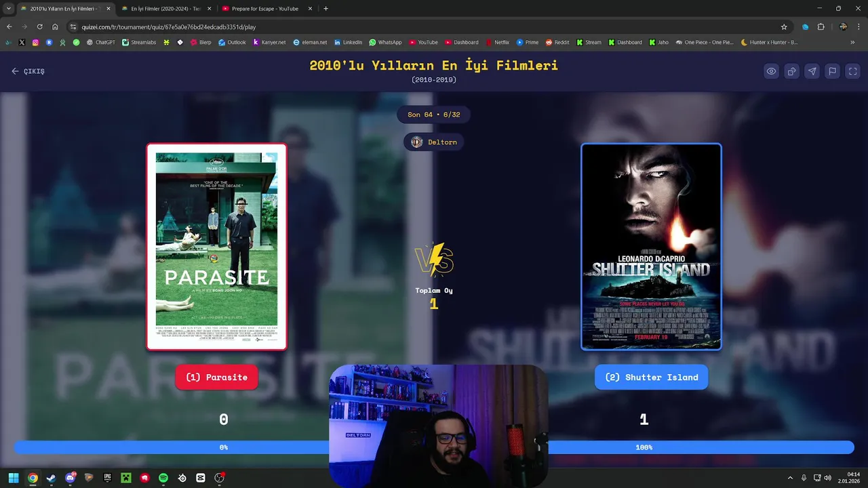The height and width of the screenshot is (488, 868).
Task: Open the One Piece bookmark
Action: coord(704,42)
